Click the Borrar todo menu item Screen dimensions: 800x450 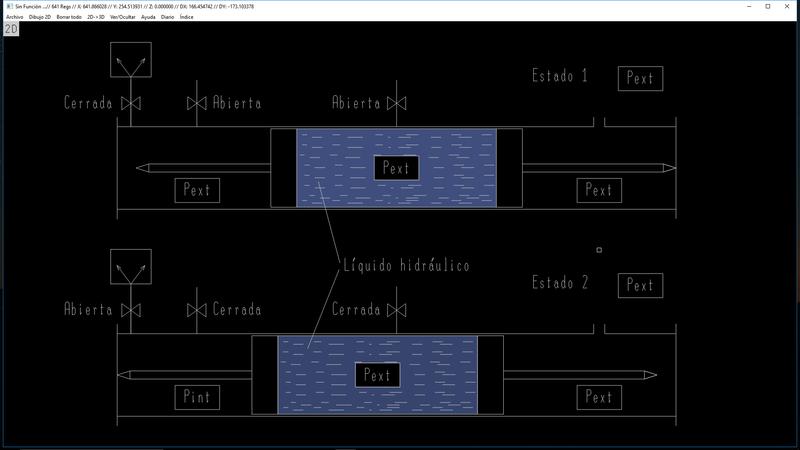[69, 17]
